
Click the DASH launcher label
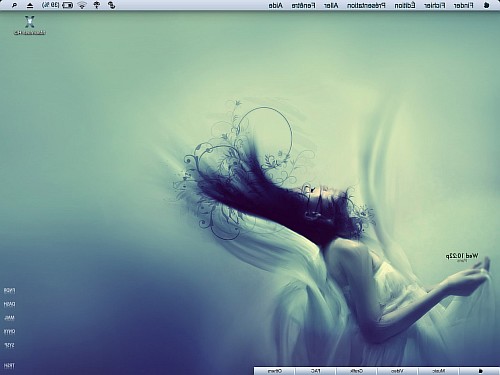point(10,304)
